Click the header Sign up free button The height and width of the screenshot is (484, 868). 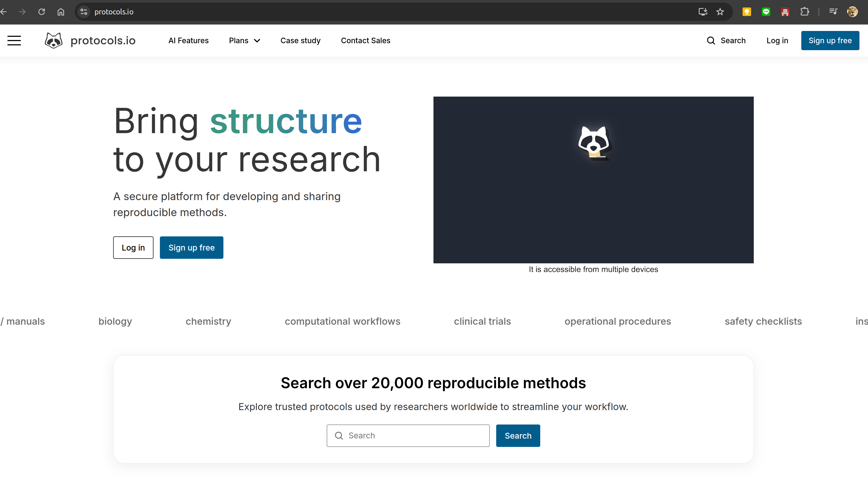[x=830, y=40]
